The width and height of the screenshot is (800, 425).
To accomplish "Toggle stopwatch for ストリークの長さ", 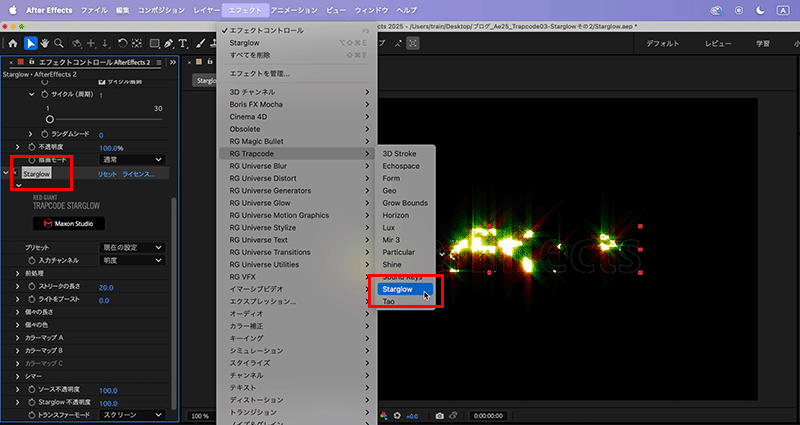I will [x=32, y=287].
